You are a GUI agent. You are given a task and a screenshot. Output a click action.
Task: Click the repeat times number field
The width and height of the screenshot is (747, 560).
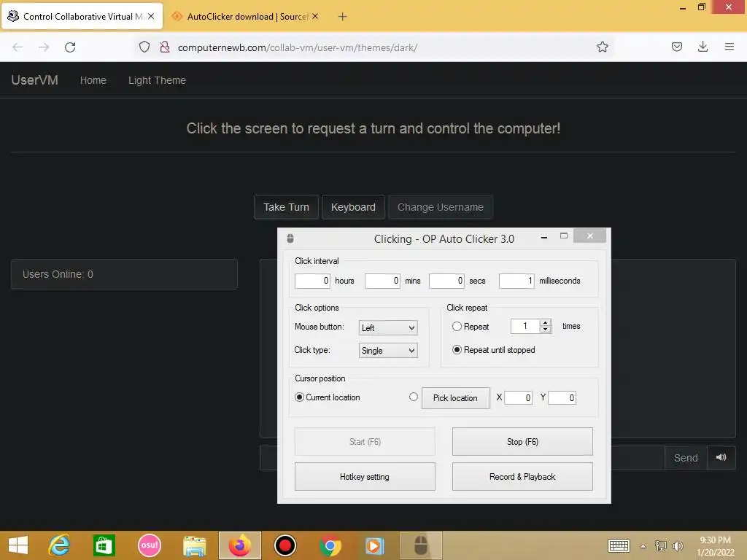(525, 326)
